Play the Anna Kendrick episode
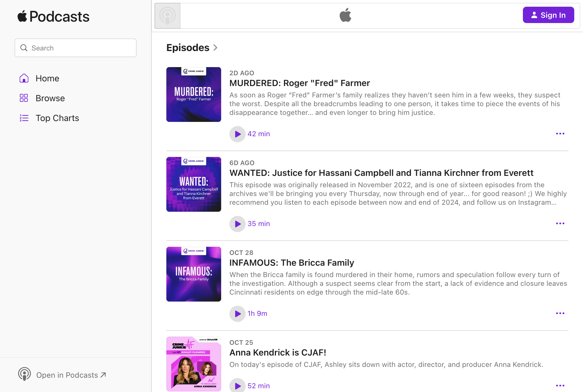 point(237,386)
